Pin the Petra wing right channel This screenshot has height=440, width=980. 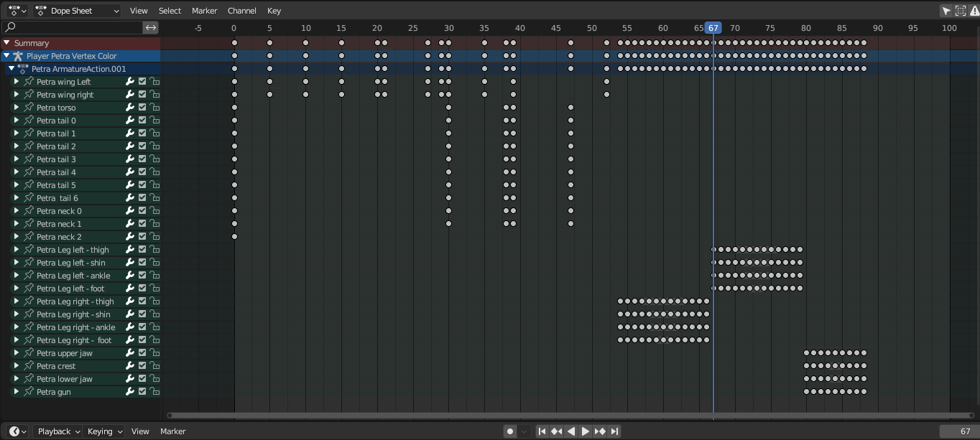[x=29, y=95]
